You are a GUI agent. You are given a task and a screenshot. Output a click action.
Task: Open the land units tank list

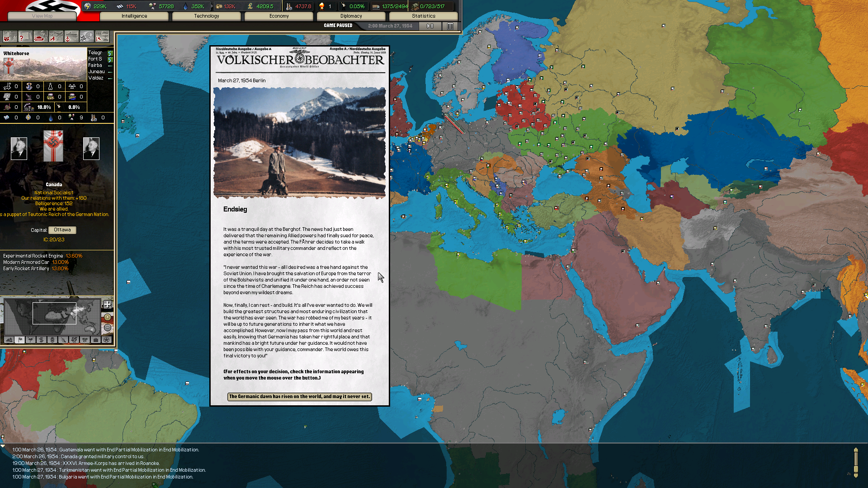pos(40,38)
